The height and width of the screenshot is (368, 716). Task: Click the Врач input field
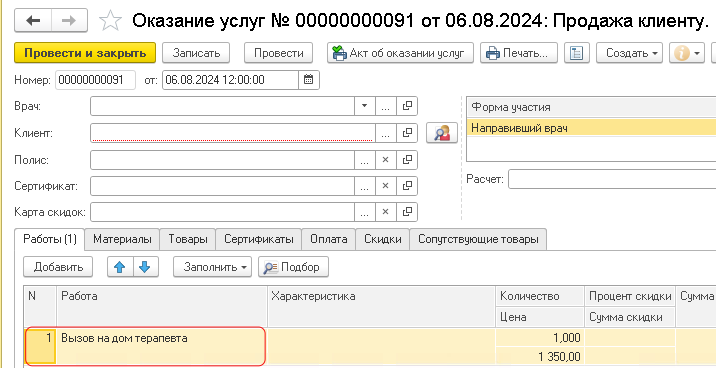[222, 106]
